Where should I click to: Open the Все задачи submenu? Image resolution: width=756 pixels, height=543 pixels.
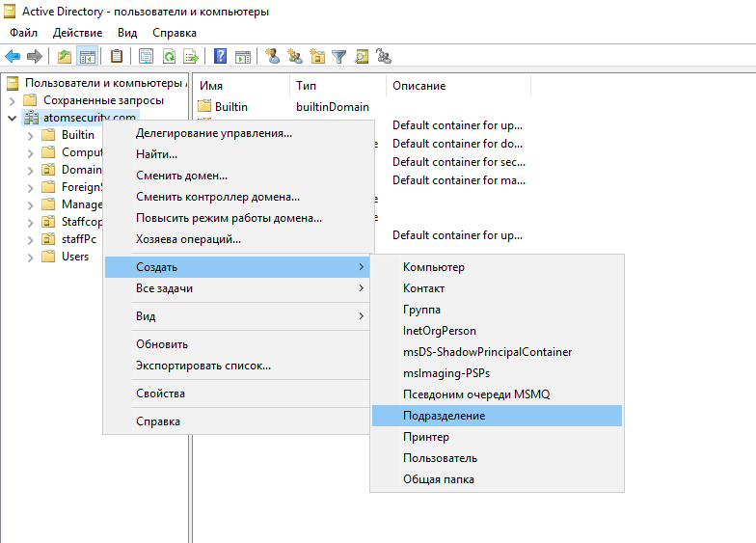point(236,288)
